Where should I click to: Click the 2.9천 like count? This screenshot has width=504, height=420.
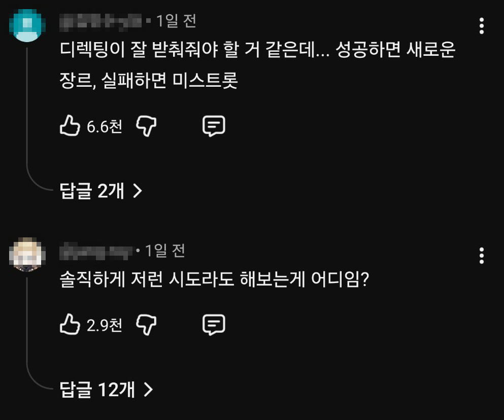[105, 325]
